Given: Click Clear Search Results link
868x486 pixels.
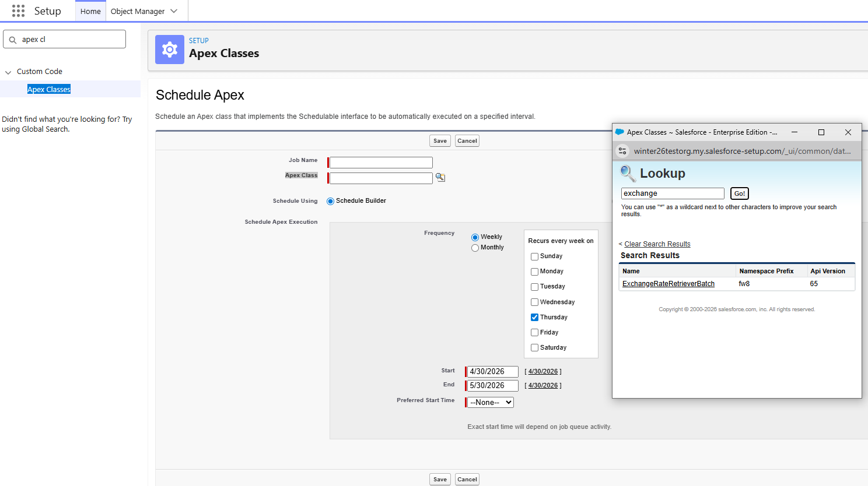Looking at the screenshot, I should click(657, 244).
